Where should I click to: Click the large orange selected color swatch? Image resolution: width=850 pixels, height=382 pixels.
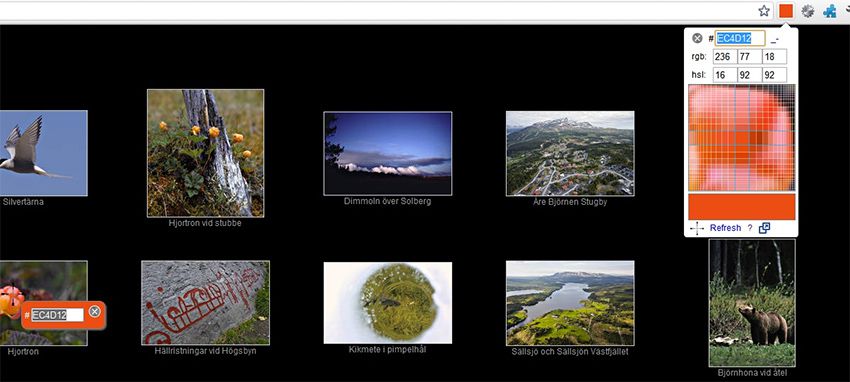coord(742,206)
